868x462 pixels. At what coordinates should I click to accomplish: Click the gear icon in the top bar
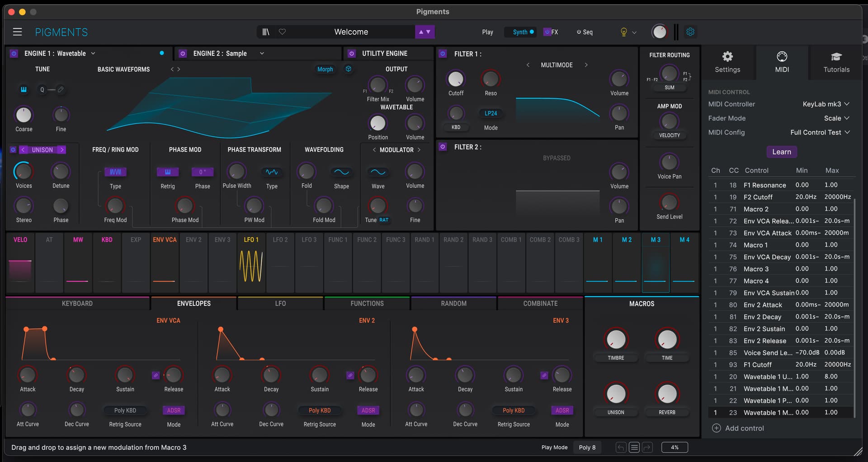[x=690, y=32]
